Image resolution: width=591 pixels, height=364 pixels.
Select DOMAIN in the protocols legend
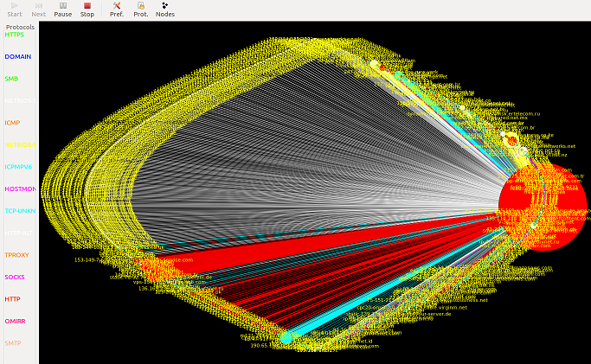tap(17, 56)
